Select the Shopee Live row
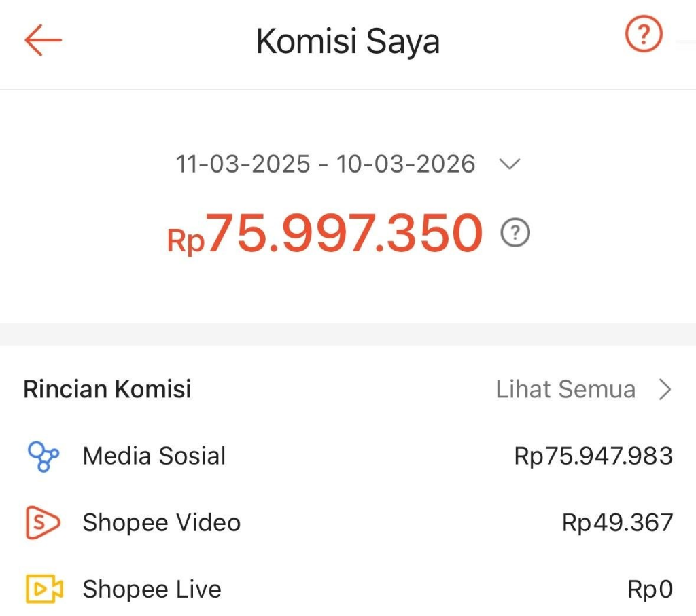696x616 pixels. (152, 589)
